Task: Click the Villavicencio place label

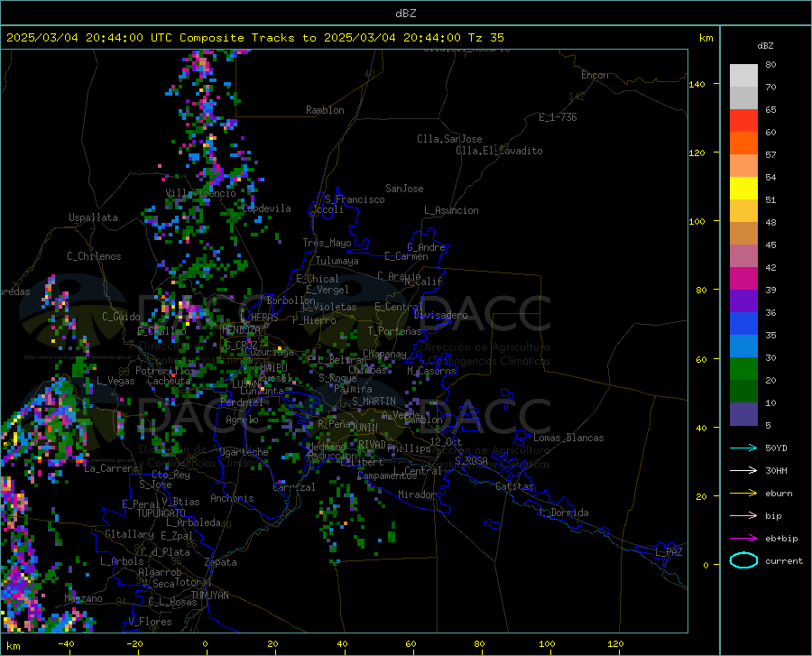Action: (201, 193)
